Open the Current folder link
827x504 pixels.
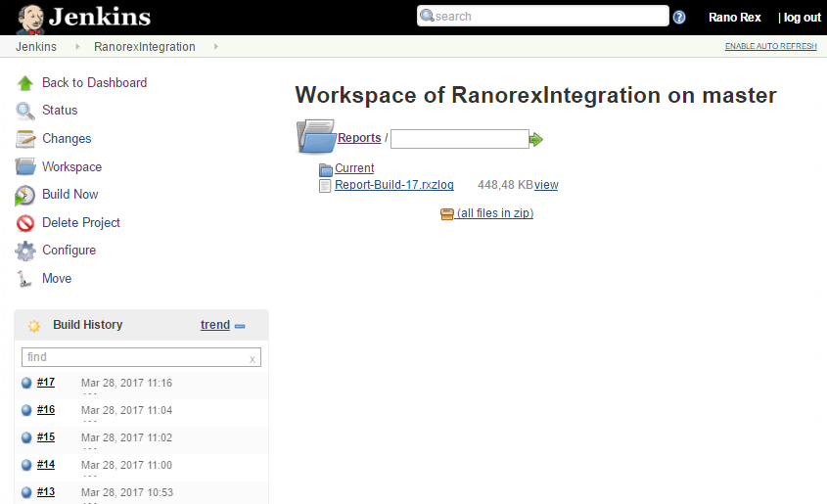(x=354, y=168)
